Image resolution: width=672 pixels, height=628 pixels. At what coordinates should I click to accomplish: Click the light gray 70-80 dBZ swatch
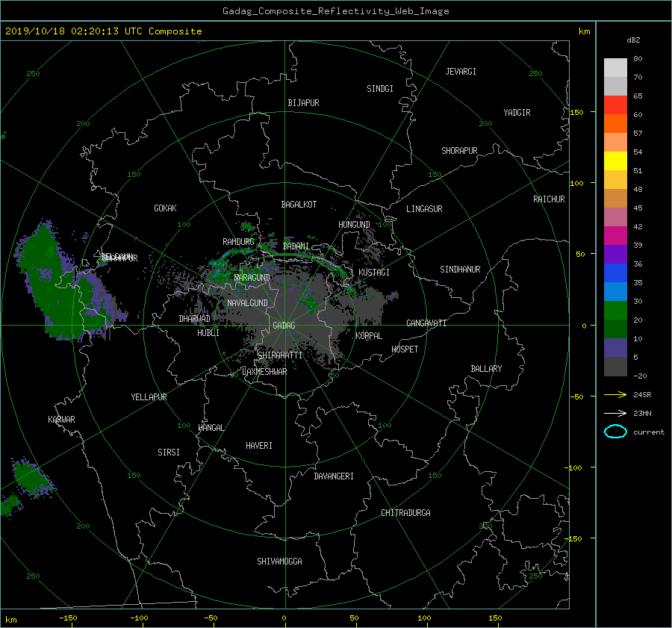pos(615,68)
